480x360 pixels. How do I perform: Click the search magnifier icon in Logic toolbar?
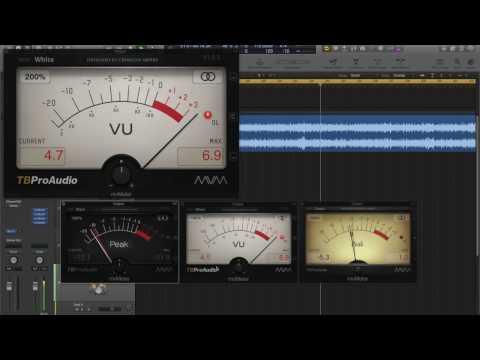(x=457, y=62)
